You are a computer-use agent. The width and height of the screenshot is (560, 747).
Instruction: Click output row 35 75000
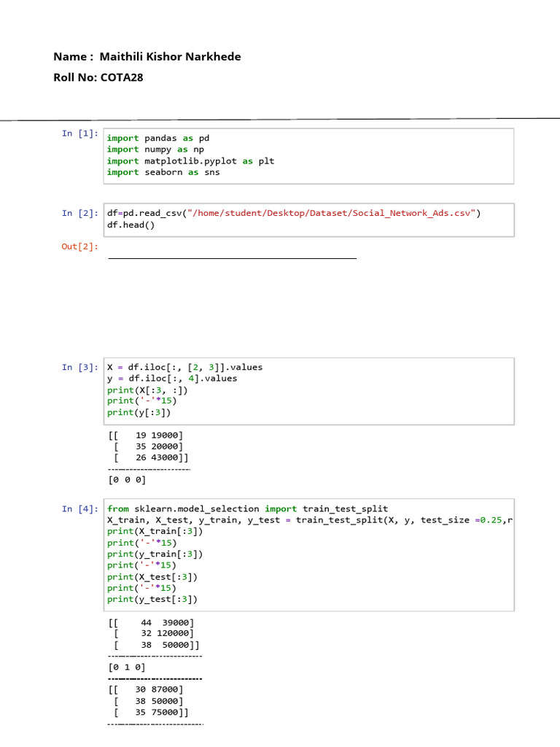[151, 712]
